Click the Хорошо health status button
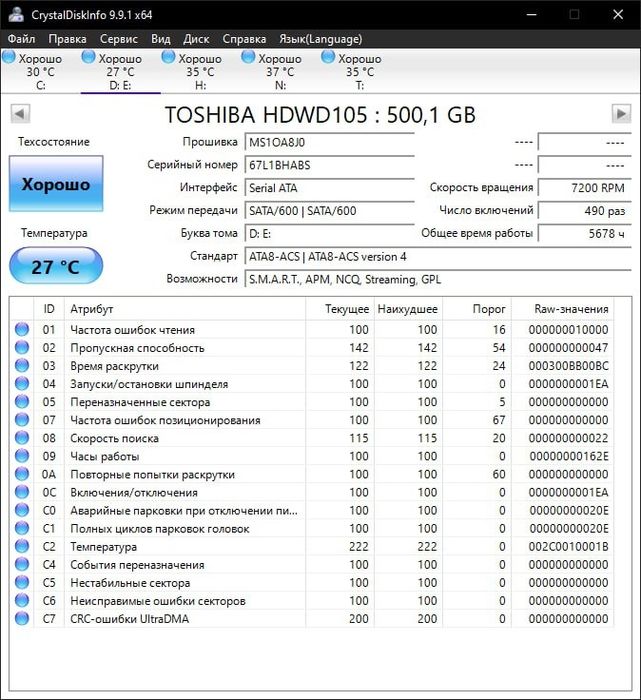The image size is (641, 700). click(x=56, y=183)
